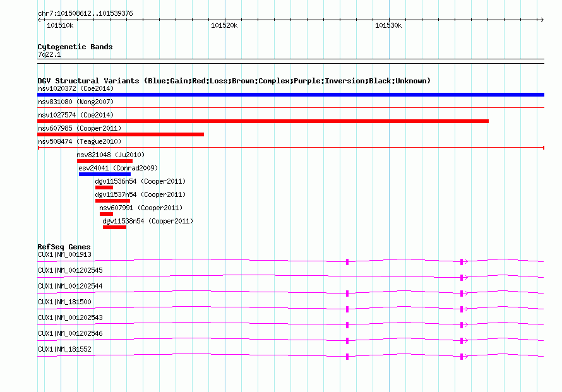Click the CUX1|NM_001202544 transcript label
The height and width of the screenshot is (392, 562).
point(70,287)
